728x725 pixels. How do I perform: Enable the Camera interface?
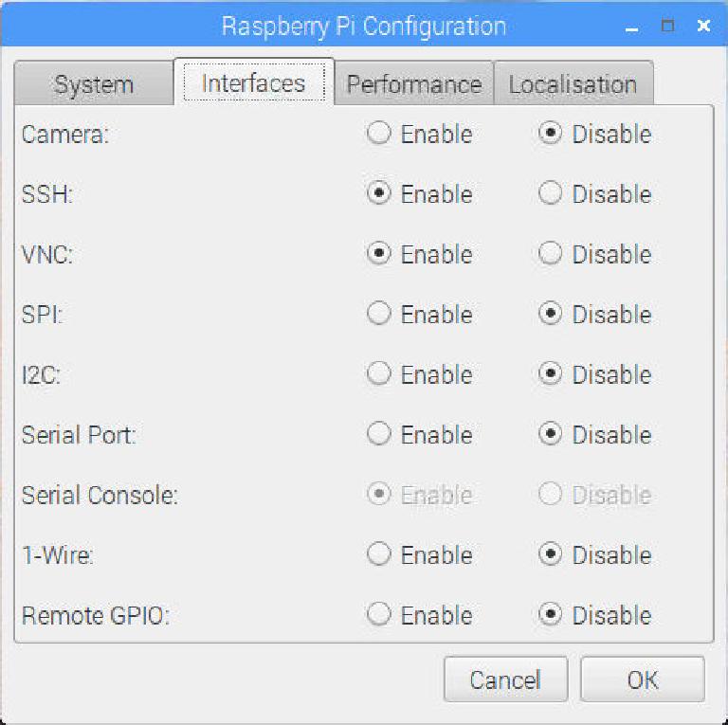coord(379,134)
